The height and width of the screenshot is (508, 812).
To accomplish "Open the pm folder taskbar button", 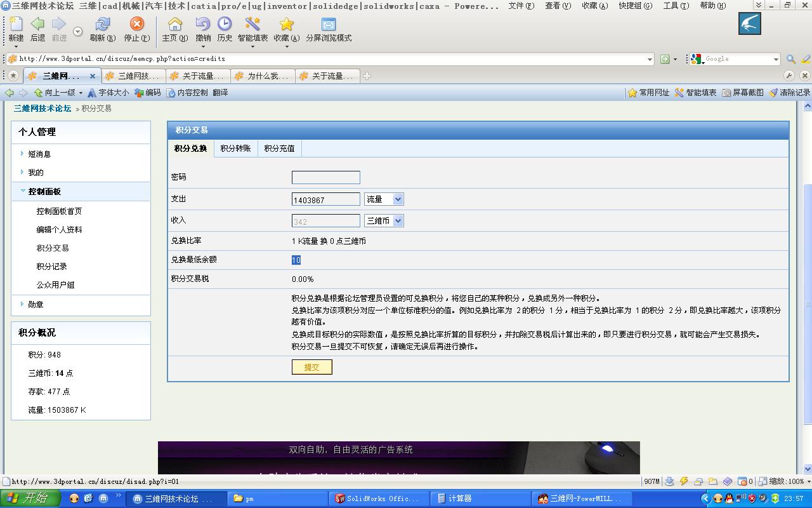I will [x=277, y=498].
